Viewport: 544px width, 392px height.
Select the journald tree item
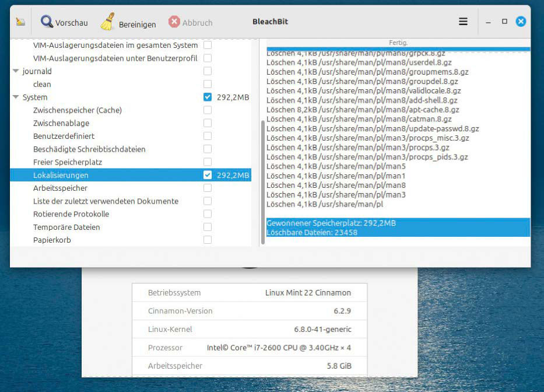37,71
